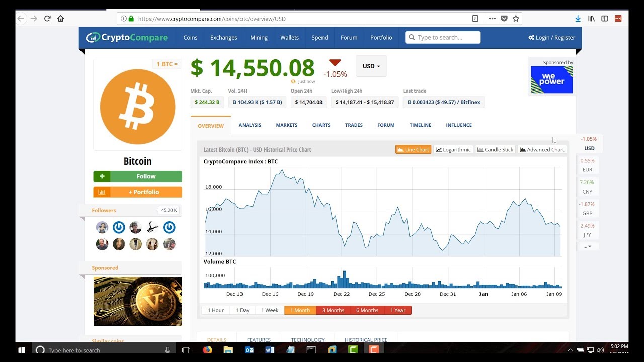Switch to the Analysis tab
Screen dimensions: 644x362
pyautogui.click(x=250, y=125)
